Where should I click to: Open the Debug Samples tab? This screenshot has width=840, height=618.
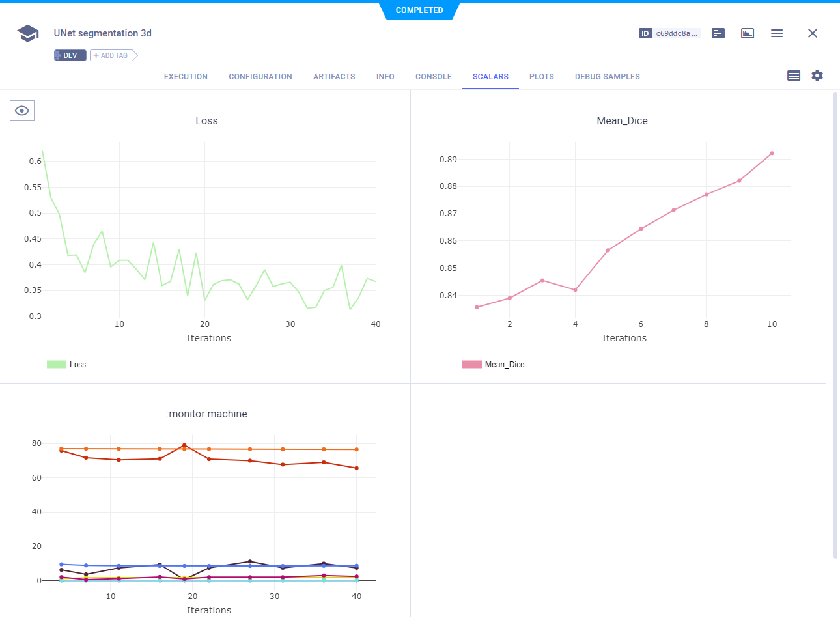[x=607, y=77]
